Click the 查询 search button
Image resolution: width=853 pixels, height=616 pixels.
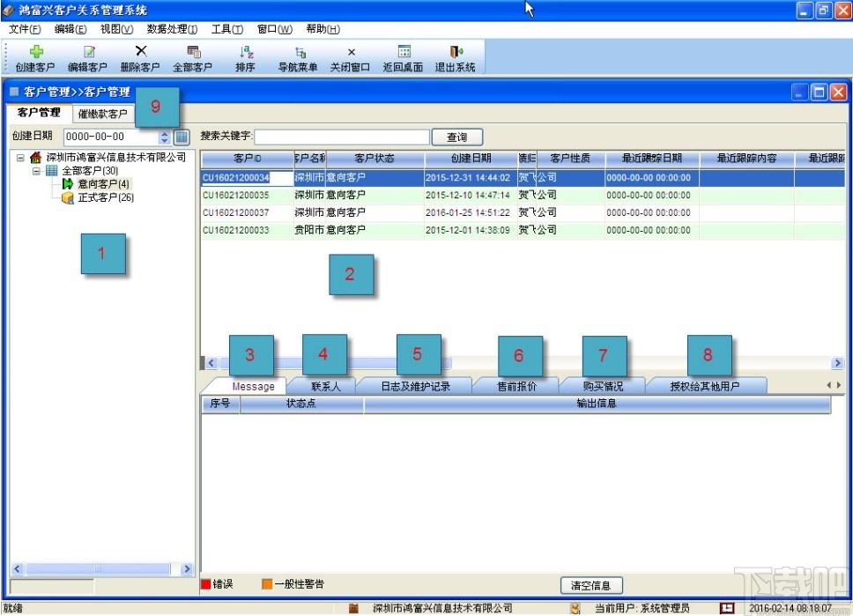[x=457, y=137]
